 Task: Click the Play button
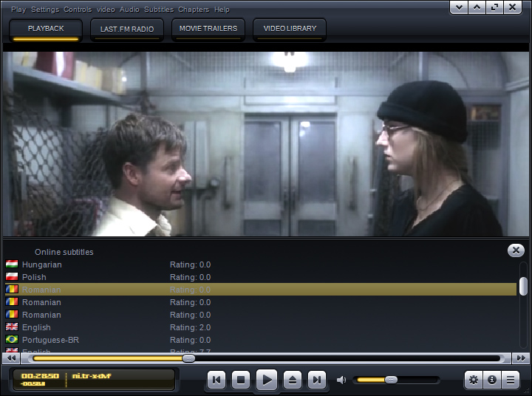click(x=267, y=380)
